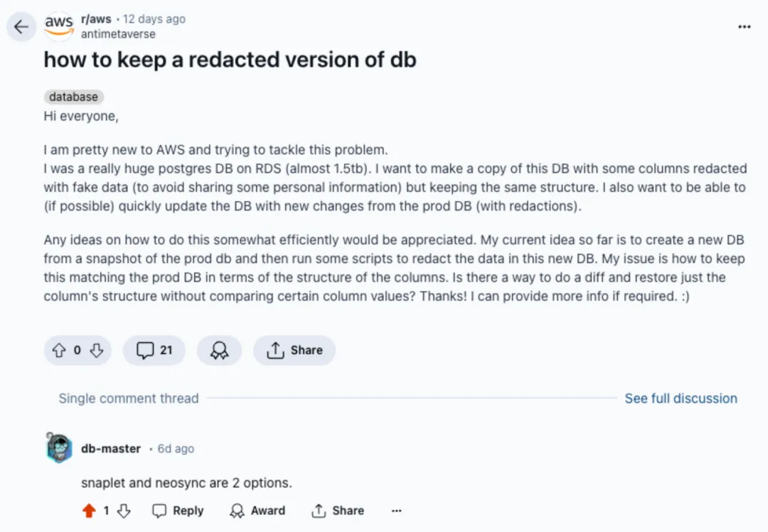The height and width of the screenshot is (532, 768).
Task: Upvote the redacted db post
Action: click(59, 350)
